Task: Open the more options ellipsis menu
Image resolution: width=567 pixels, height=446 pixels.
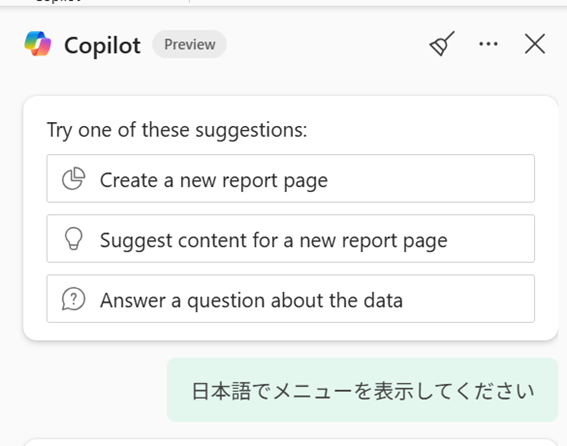Action: [488, 44]
